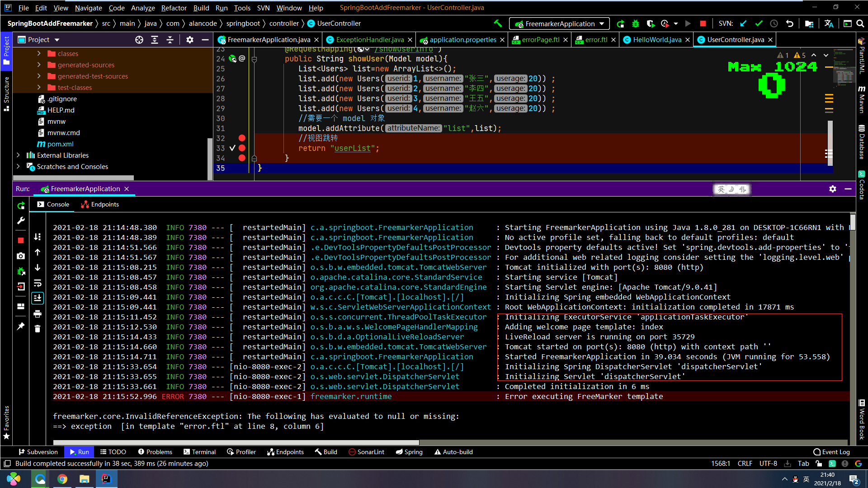This screenshot has height=488, width=868.
Task: Click the Project panel horizontal scrollbar
Action: pyautogui.click(x=73, y=178)
